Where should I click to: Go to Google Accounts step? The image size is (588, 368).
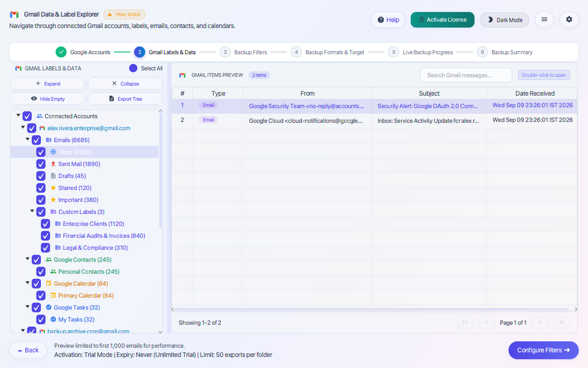[83, 52]
